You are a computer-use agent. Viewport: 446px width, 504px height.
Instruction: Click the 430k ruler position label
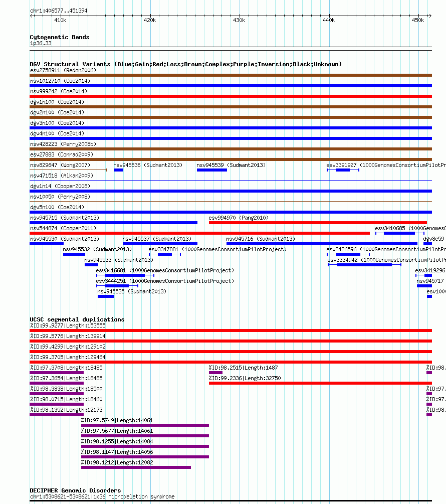239,20
